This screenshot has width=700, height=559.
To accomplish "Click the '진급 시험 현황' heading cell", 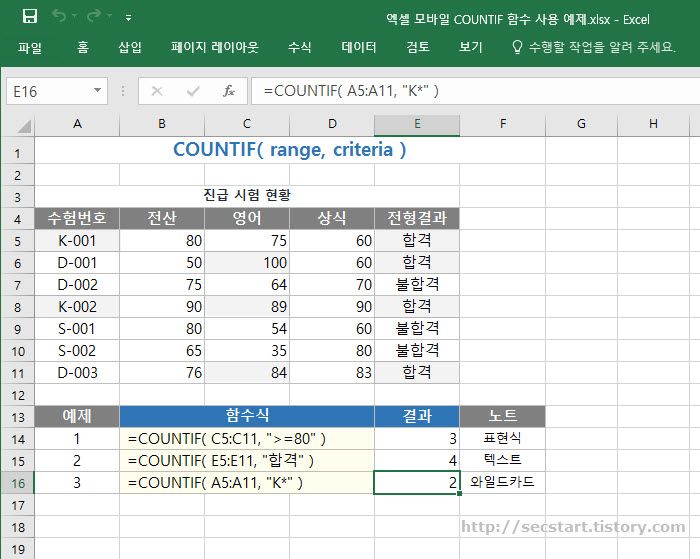I will (x=247, y=196).
